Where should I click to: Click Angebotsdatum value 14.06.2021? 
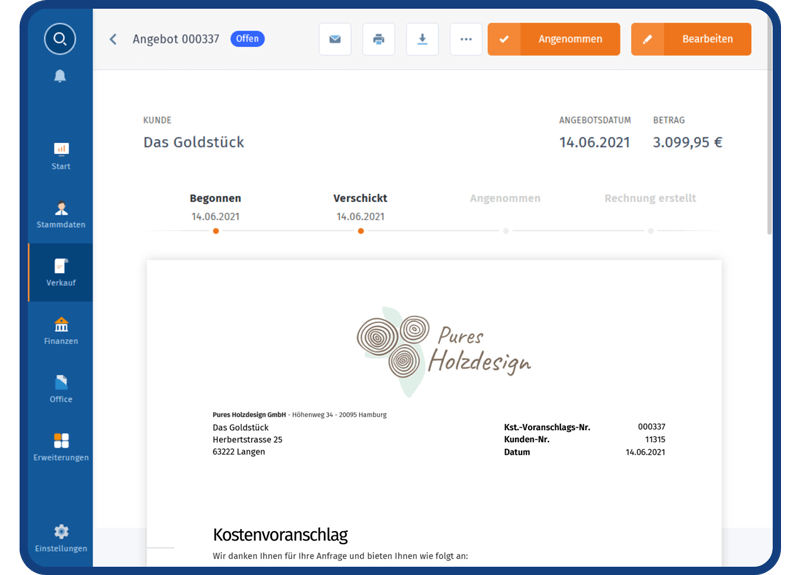click(x=594, y=142)
